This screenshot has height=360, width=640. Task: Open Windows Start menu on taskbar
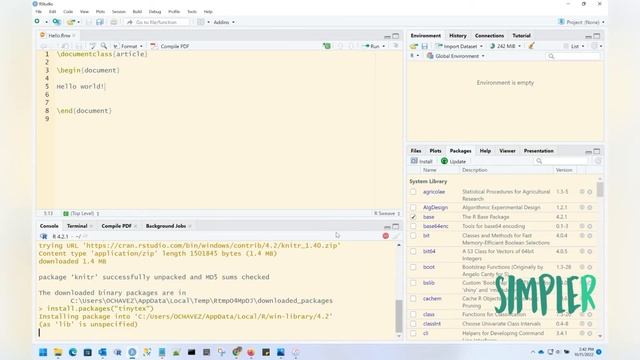coord(43,352)
